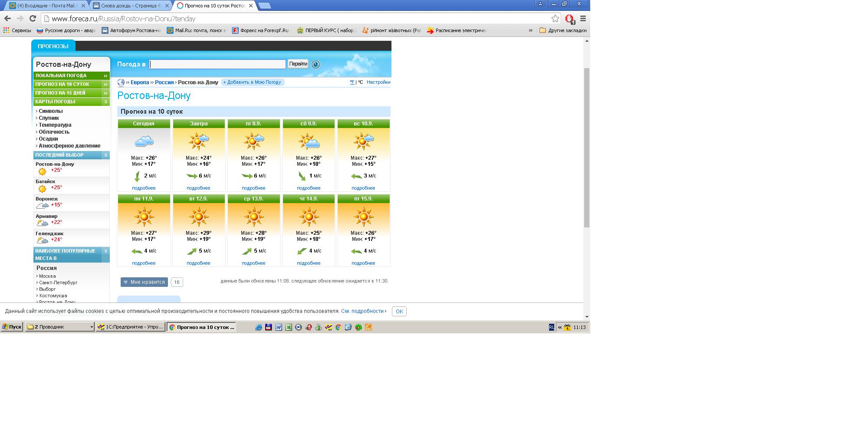Launch Word from the taskbar quick launch

coord(278,327)
